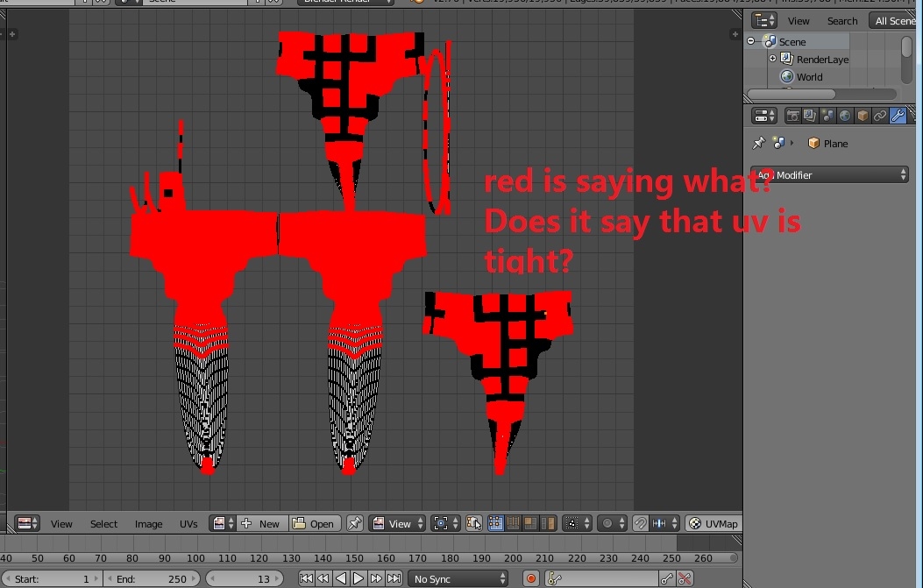Screen dimensions: 923x588
Task: Click the plus in UV editor's upper-right corner
Action: pyautogui.click(x=735, y=34)
